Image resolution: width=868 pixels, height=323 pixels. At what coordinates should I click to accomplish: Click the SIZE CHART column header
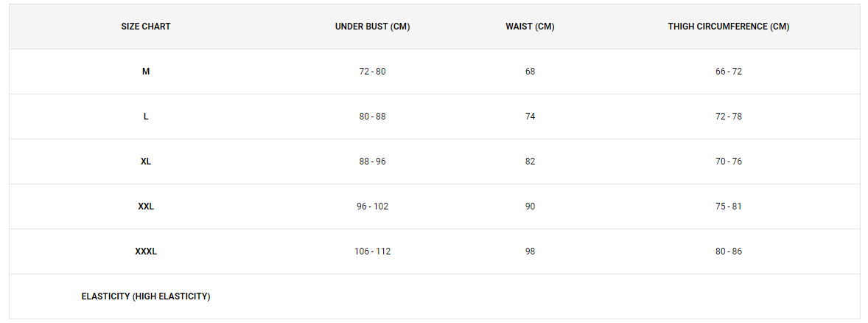(146, 27)
